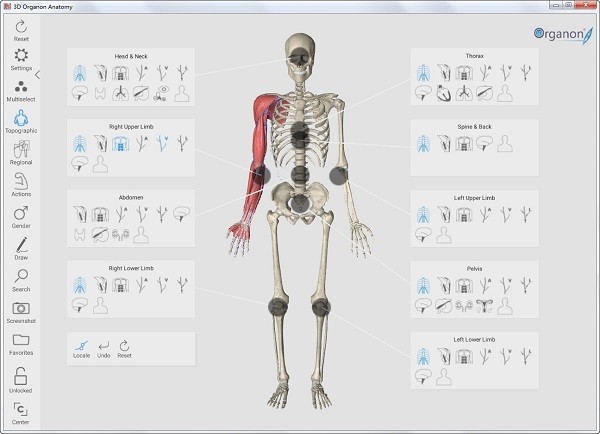Toggle the silhouette icon in Right Upper Limb
Screen dimensions: 600x434
[x=100, y=164]
